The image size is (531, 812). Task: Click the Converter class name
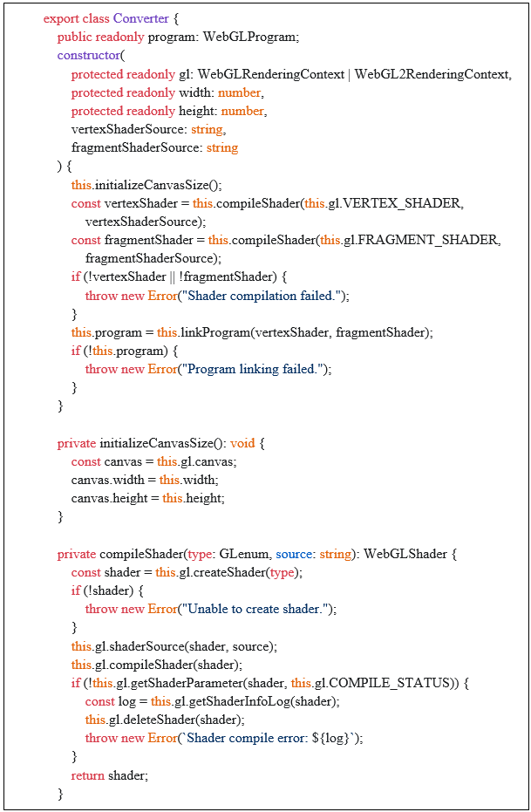click(x=142, y=19)
